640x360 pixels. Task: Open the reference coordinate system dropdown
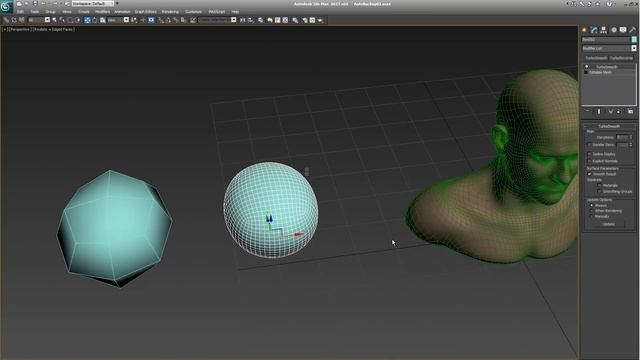point(118,20)
